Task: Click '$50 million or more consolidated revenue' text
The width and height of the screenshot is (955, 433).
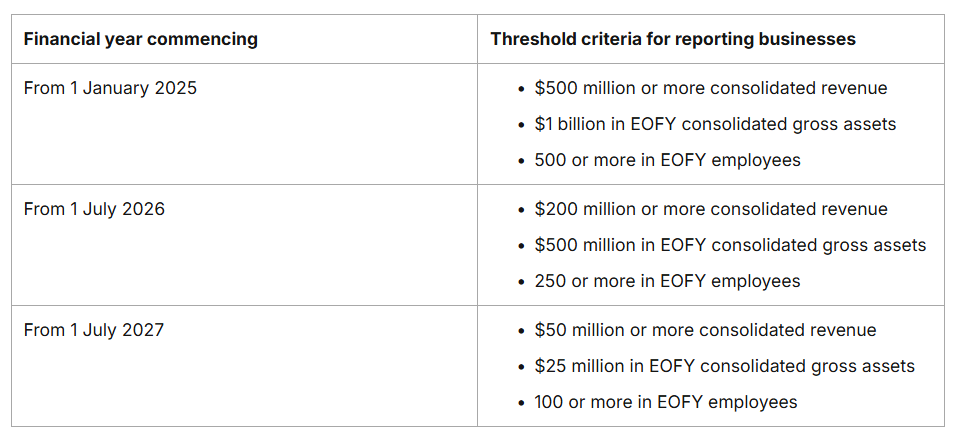Action: [705, 330]
